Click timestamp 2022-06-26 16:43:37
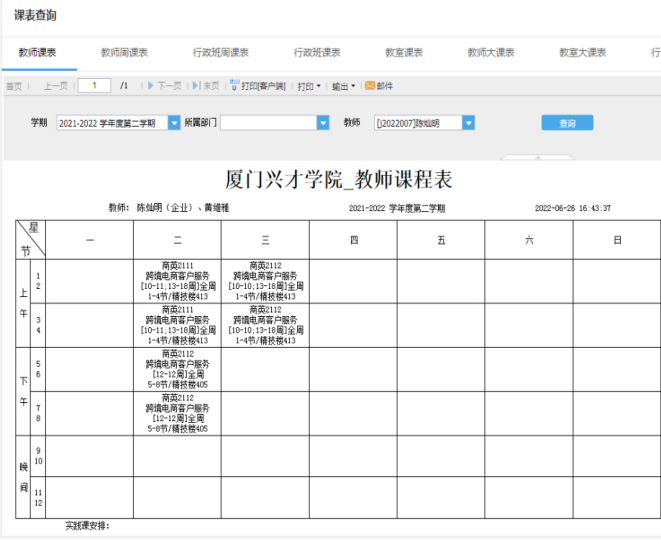This screenshot has height=540, width=661. point(572,208)
